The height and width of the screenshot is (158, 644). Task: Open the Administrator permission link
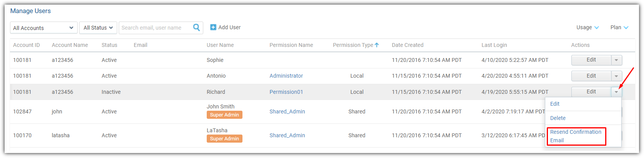[286, 76]
